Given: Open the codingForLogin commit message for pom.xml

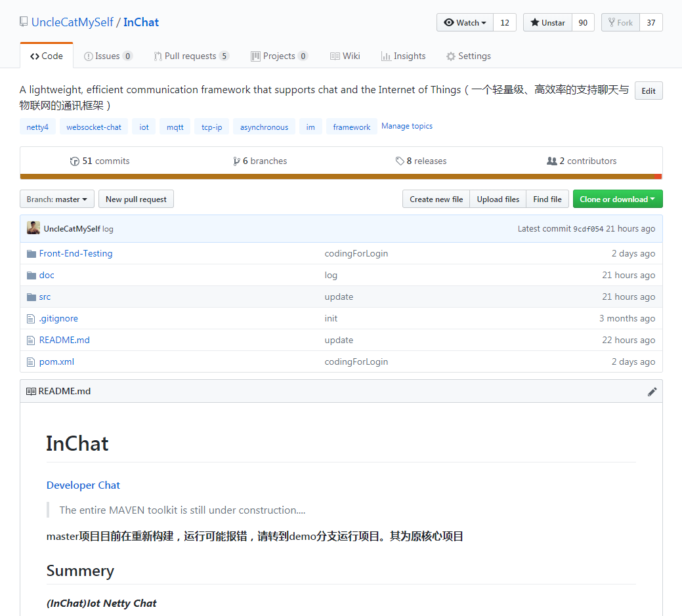Looking at the screenshot, I should (356, 361).
